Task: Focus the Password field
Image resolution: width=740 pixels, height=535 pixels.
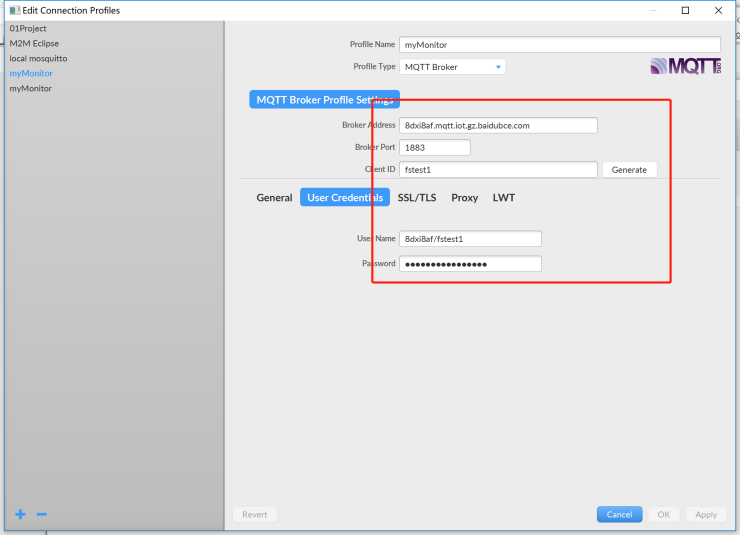Action: (x=471, y=264)
